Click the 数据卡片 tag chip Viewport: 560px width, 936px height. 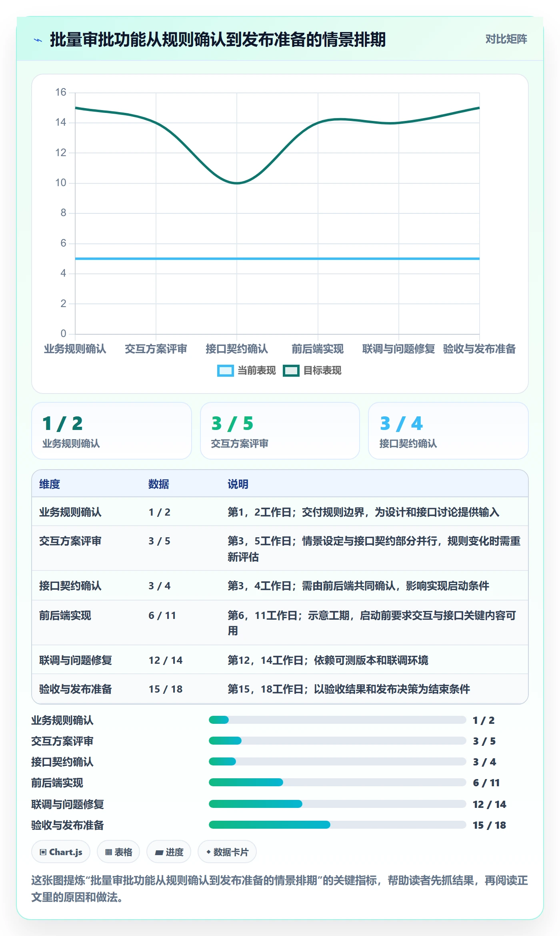coord(227,852)
